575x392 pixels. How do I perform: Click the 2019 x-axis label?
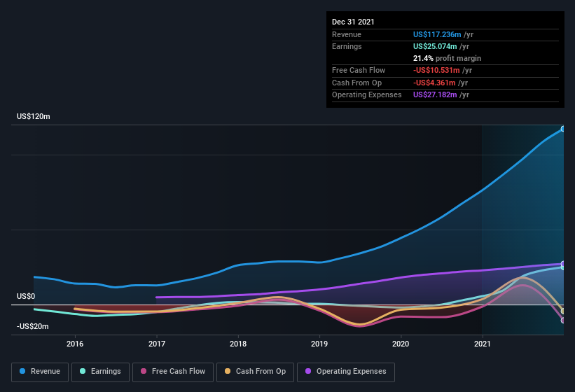[319, 344]
